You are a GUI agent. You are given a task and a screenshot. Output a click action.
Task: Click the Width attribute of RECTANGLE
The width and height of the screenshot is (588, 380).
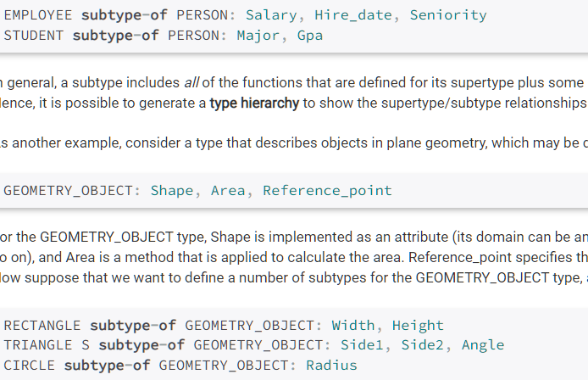coord(353,325)
